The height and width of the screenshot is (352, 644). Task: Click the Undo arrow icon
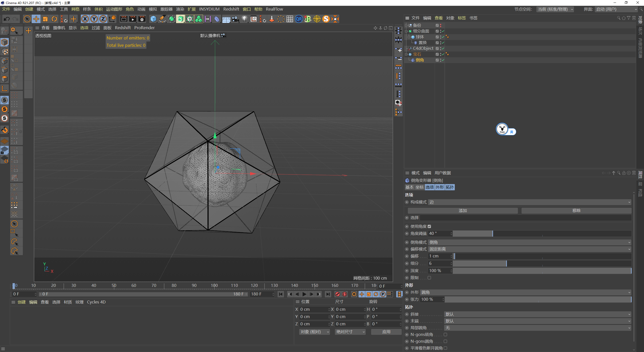click(7, 19)
